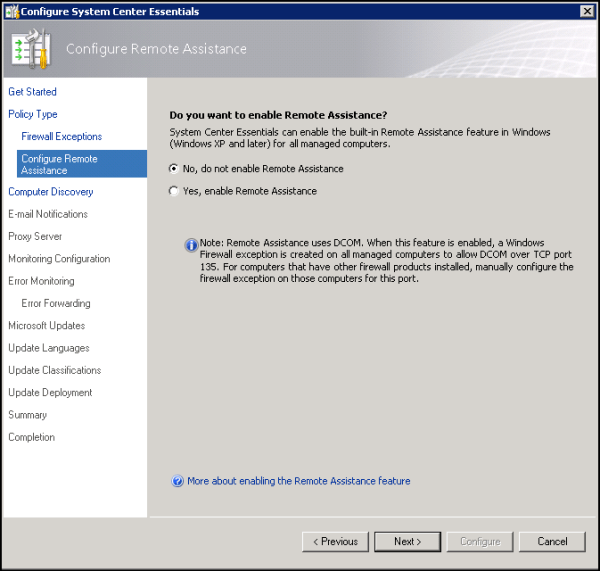
Task: Go to the Get Started step
Action: [x=33, y=92]
